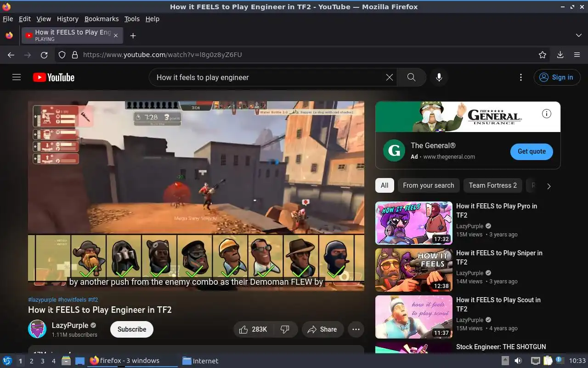Click the video player area
This screenshot has height=368, width=588.
(x=196, y=196)
